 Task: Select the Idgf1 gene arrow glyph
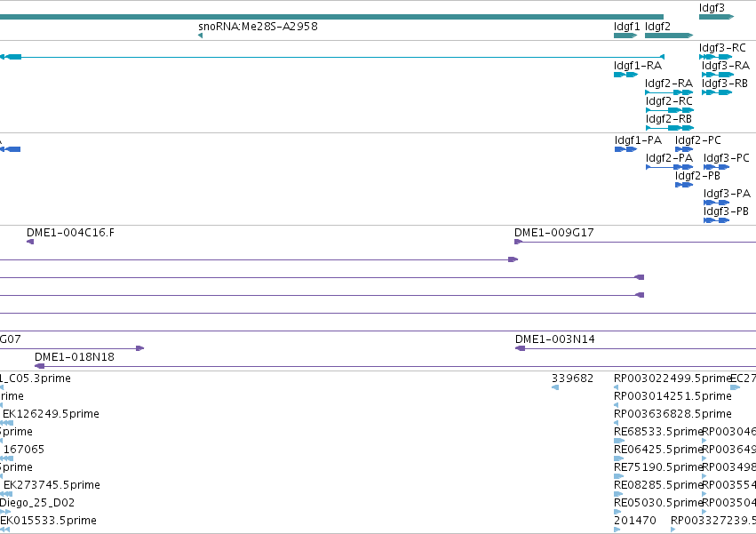pos(625,36)
